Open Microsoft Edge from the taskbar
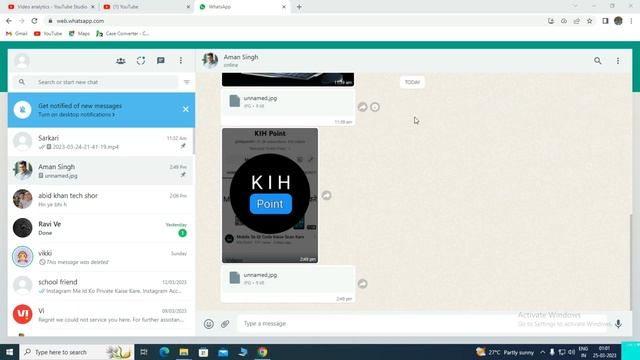This screenshot has width=640, height=360. [x=164, y=352]
